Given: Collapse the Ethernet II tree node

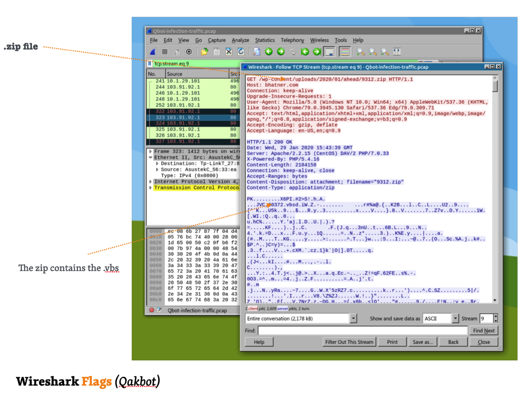Looking at the screenshot, I should point(150,157).
